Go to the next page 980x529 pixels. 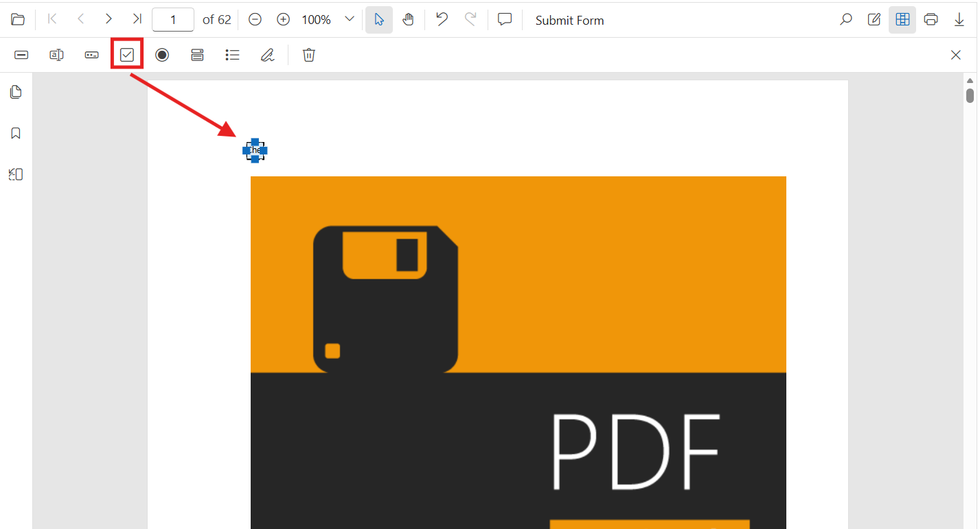coord(109,19)
